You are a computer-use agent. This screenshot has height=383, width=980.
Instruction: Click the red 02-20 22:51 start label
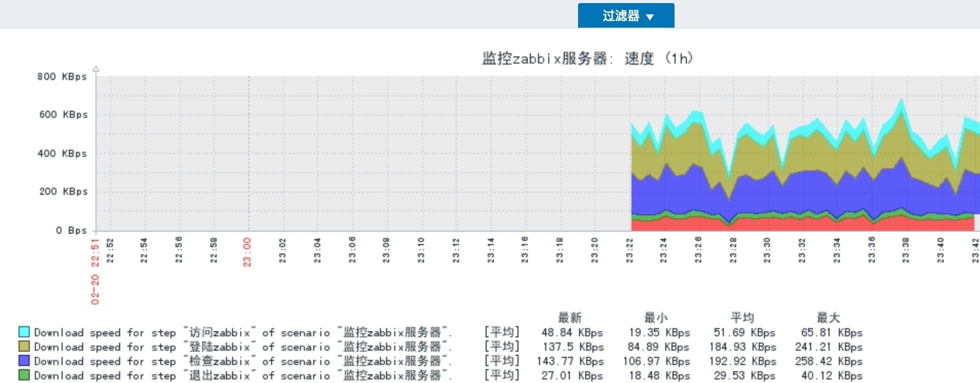[x=95, y=271]
